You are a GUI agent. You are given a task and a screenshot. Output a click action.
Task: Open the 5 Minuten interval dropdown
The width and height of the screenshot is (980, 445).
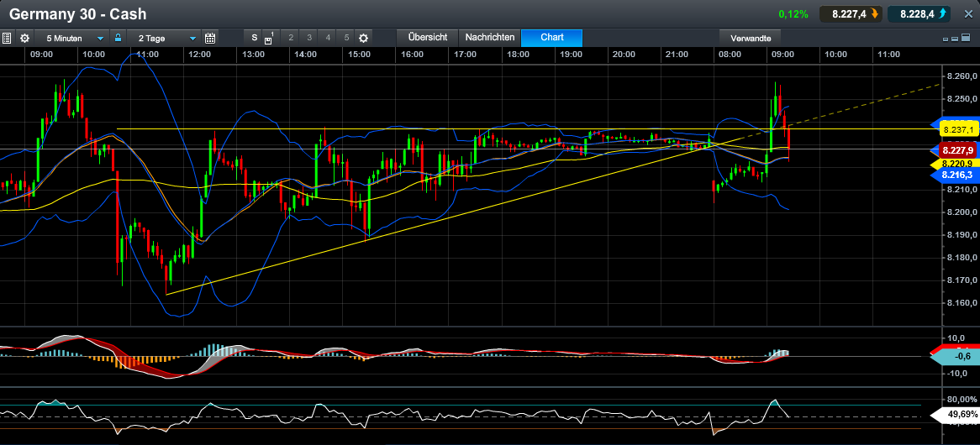pos(72,38)
